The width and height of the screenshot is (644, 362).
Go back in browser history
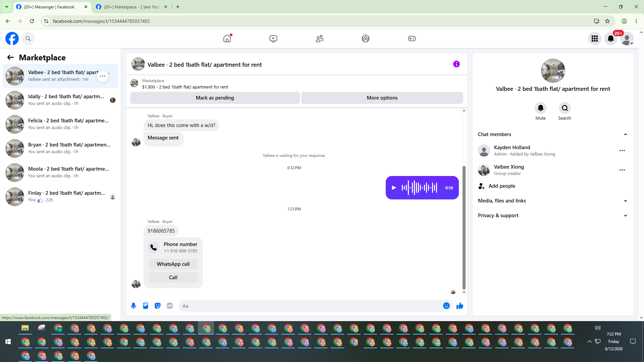click(8, 21)
